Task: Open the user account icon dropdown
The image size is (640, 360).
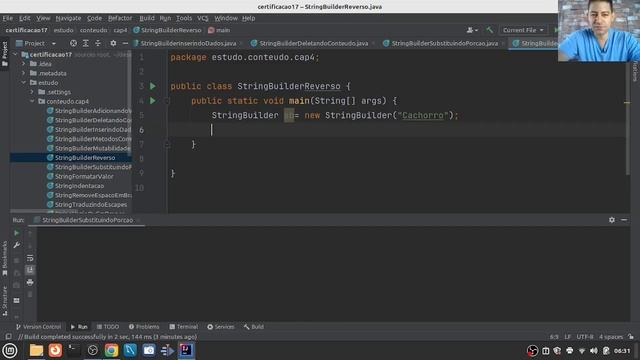Action: point(472,30)
